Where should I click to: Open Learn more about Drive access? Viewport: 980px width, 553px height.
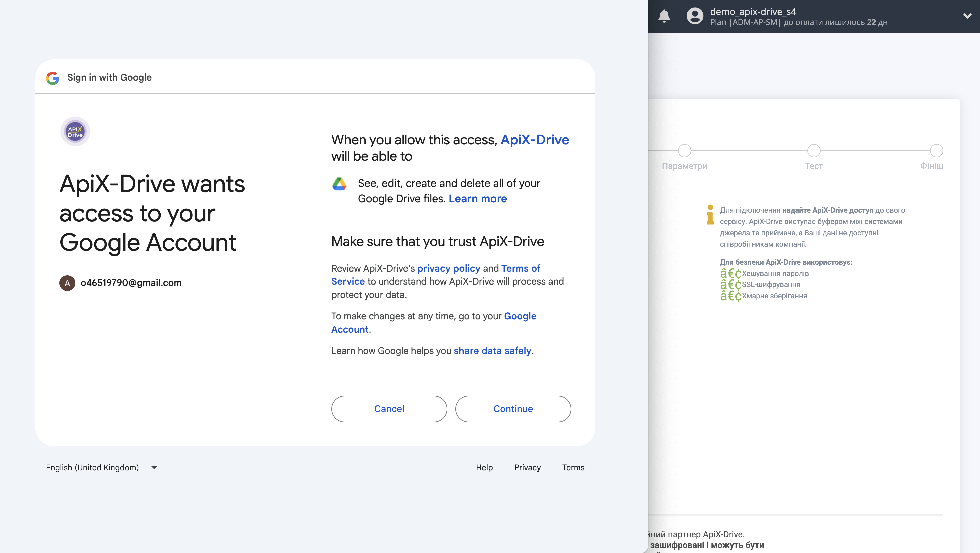[x=478, y=199]
